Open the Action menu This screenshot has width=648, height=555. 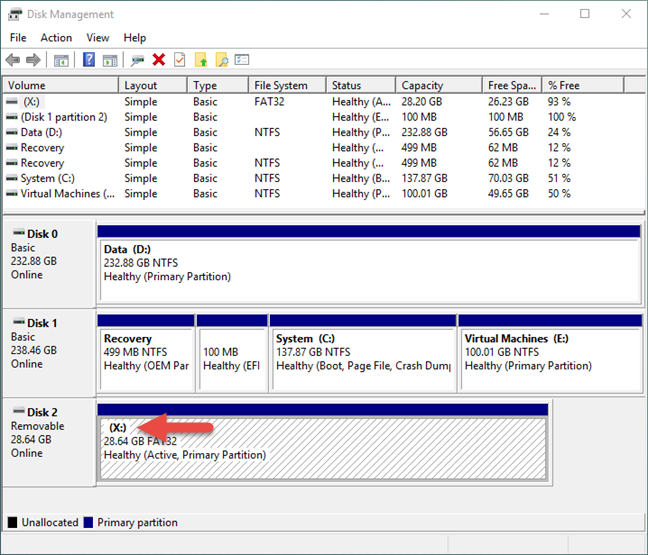[56, 38]
